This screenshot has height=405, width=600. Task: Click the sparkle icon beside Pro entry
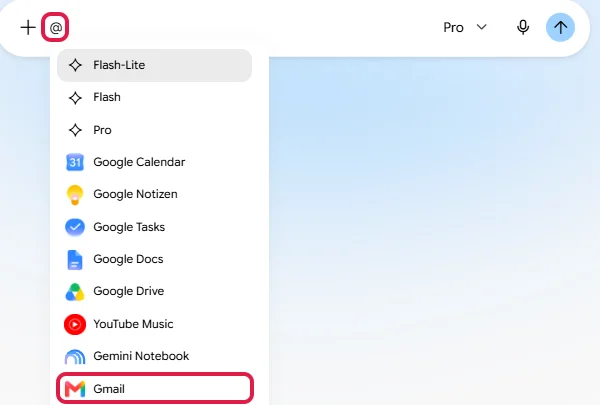tap(75, 130)
